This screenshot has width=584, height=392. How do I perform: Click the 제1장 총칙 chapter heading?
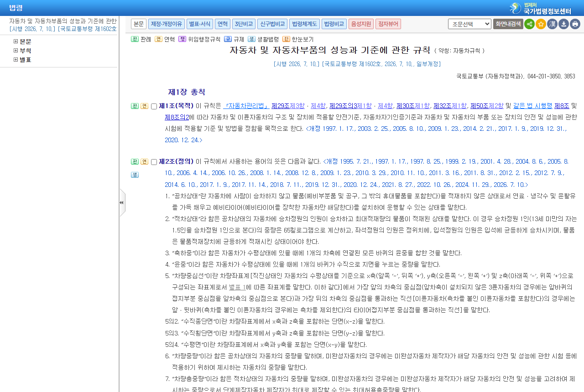coord(187,92)
